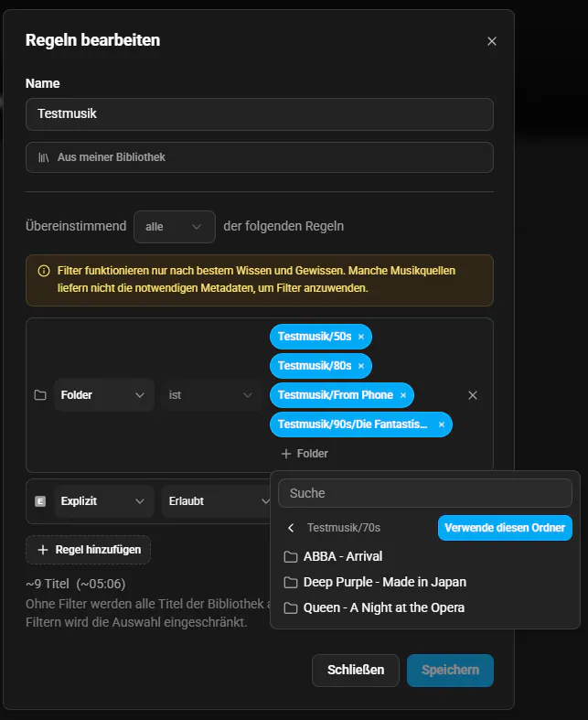This screenshot has width=588, height=720.
Task: Click Verwende diesen Ordner button
Action: tap(505, 528)
